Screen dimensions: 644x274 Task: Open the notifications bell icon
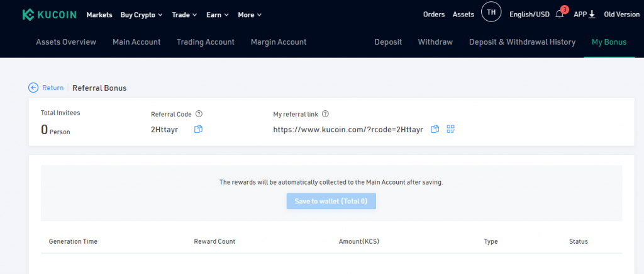click(x=559, y=15)
